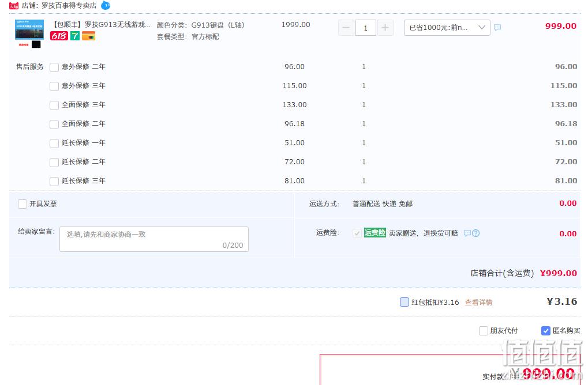Click the 卖家赠送, 退换货可赔 text
Image resolution: width=588 pixels, height=385 pixels.
(423, 233)
